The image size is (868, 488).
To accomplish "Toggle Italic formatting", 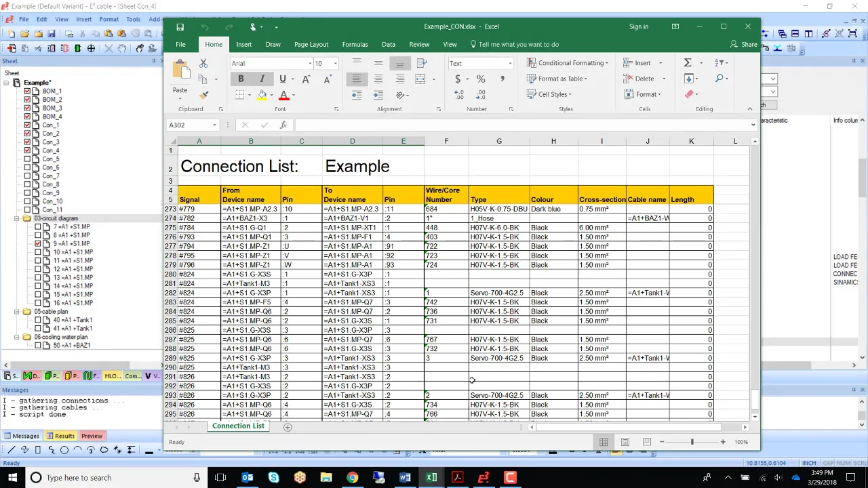I will click(x=262, y=79).
